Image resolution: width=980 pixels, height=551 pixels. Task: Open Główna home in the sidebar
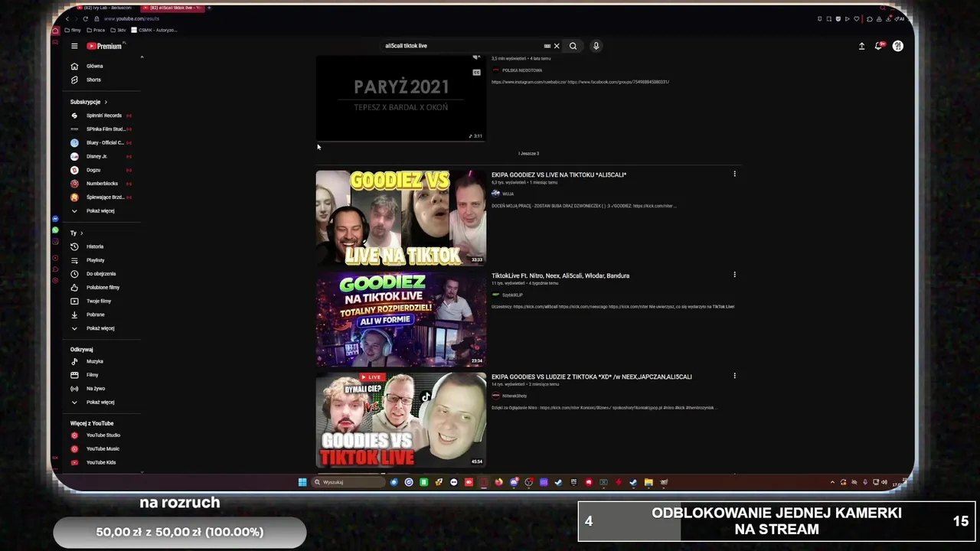[95, 66]
